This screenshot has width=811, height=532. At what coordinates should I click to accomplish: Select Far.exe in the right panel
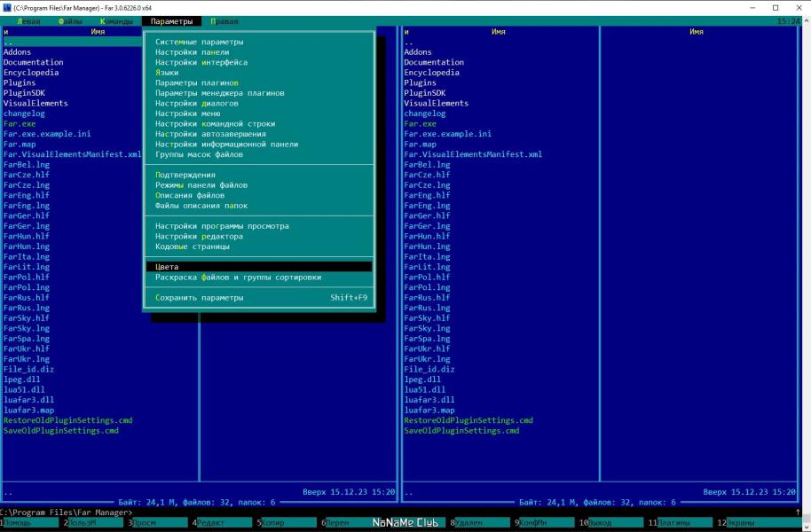coord(420,124)
